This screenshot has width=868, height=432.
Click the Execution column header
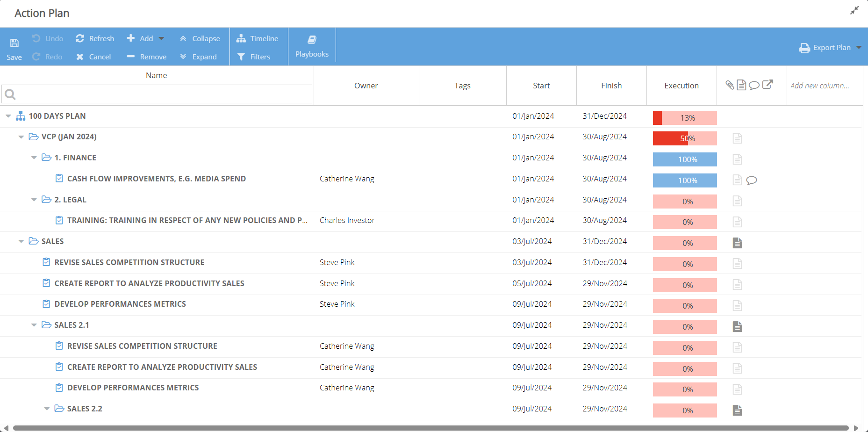coord(681,86)
